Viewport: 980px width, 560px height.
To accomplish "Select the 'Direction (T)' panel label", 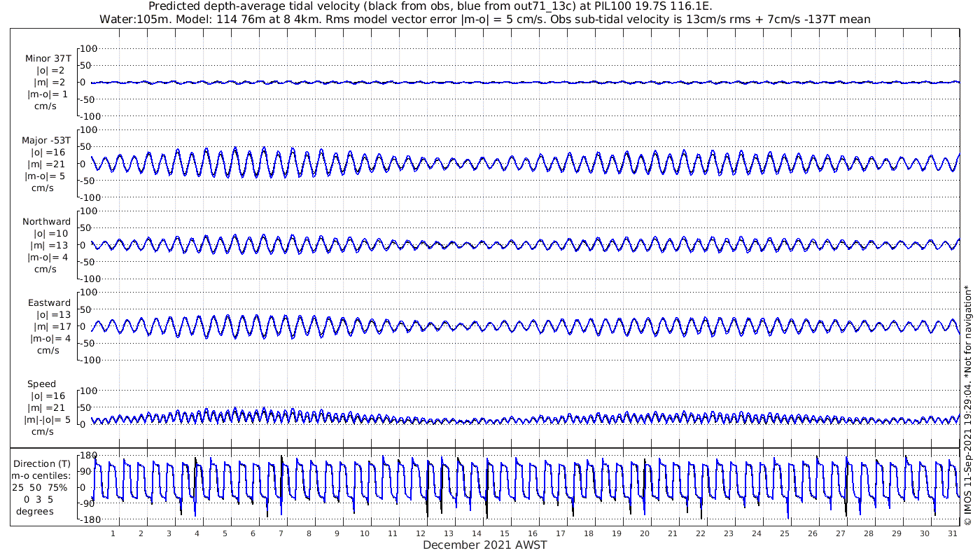I will pyautogui.click(x=42, y=463).
